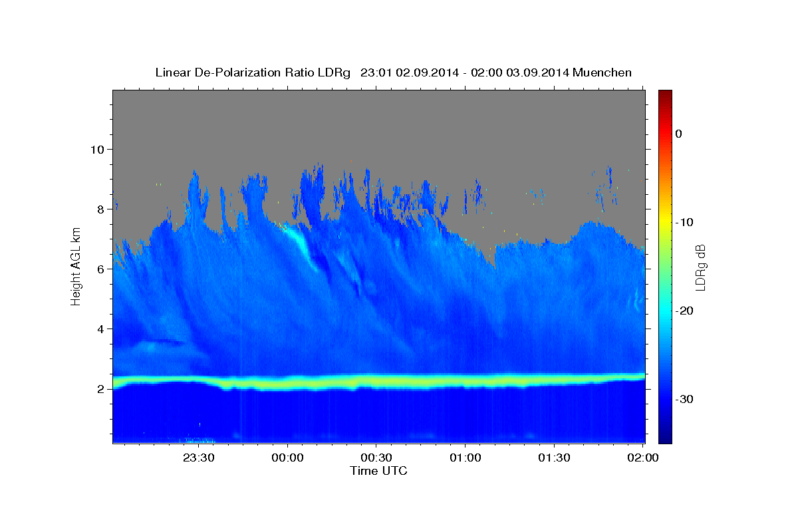
Task: Click the height tick label 10
Action: (96, 149)
